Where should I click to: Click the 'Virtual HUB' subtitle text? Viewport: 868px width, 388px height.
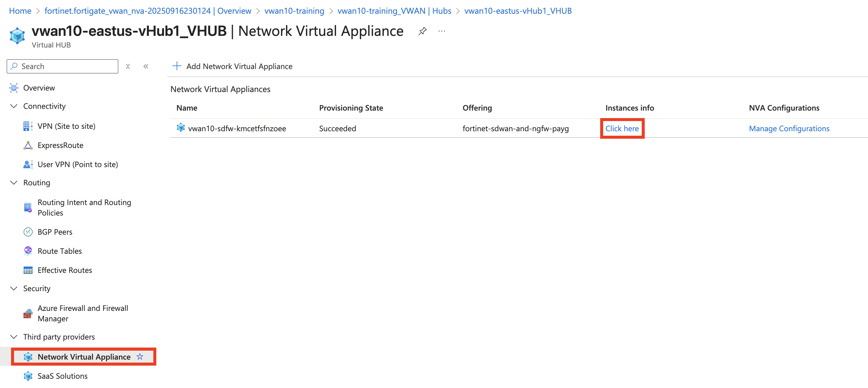(51, 45)
